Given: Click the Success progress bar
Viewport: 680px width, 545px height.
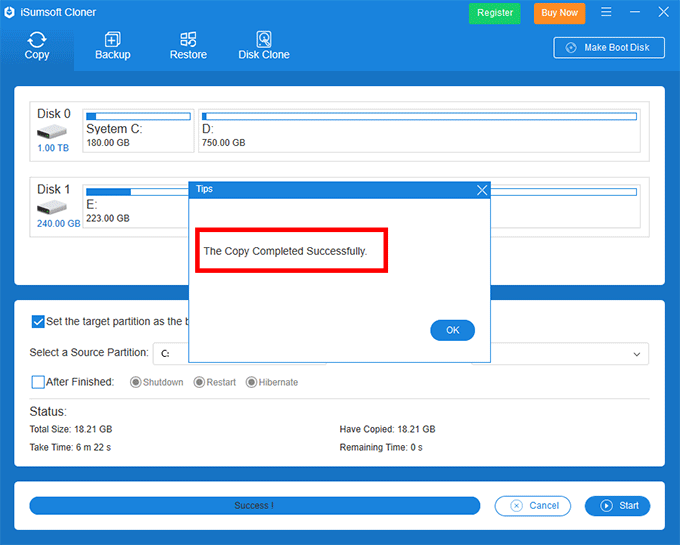Looking at the screenshot, I should pyautogui.click(x=255, y=506).
